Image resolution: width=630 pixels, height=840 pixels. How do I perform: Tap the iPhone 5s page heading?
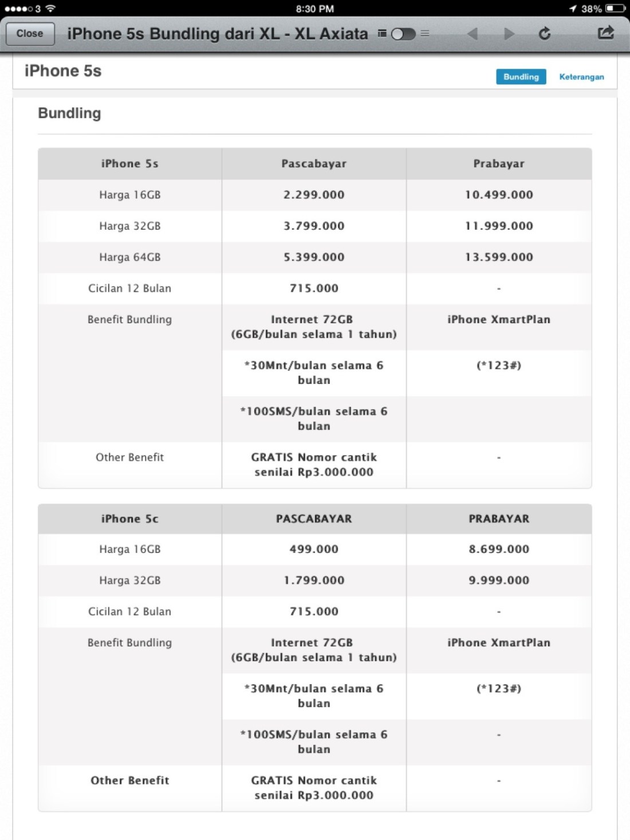pyautogui.click(x=63, y=71)
